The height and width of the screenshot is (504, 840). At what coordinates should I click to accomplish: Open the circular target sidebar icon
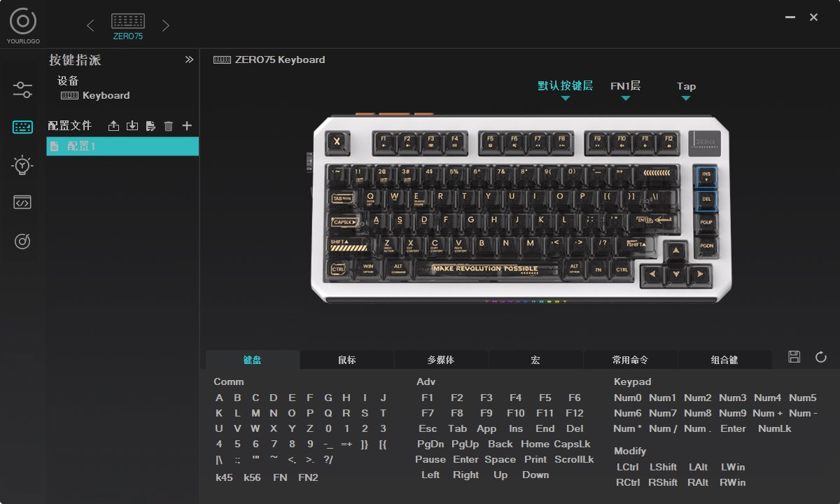(22, 241)
